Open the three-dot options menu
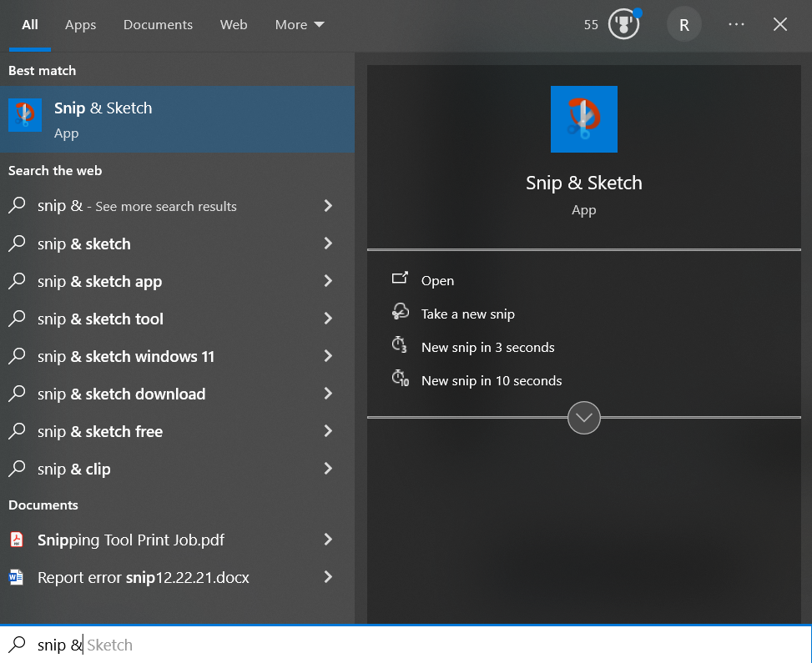This screenshot has height=663, width=812. [736, 24]
